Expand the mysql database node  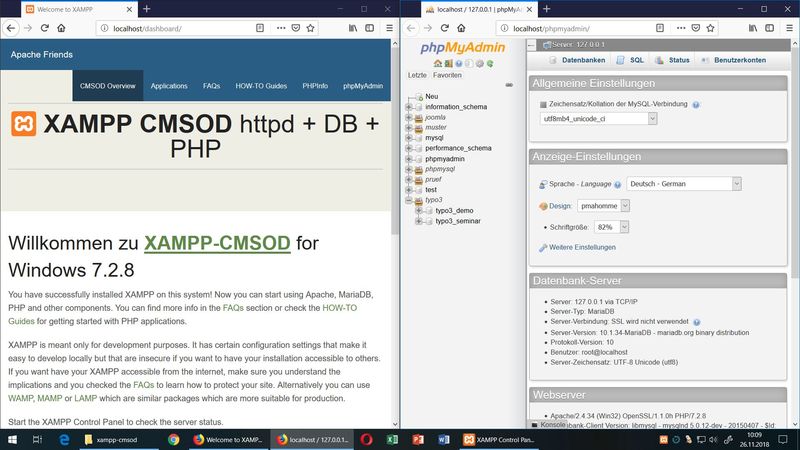tap(409, 138)
